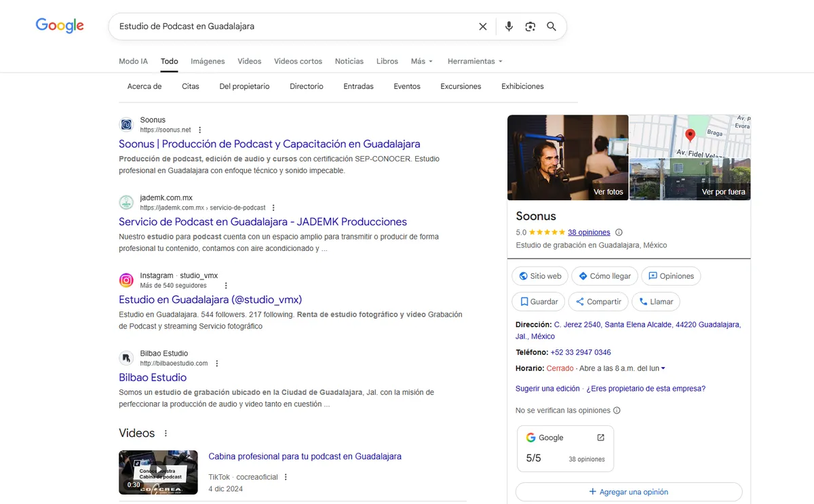Click the directions icon on Cómo llegar
This screenshot has height=504, width=814.
[584, 275]
